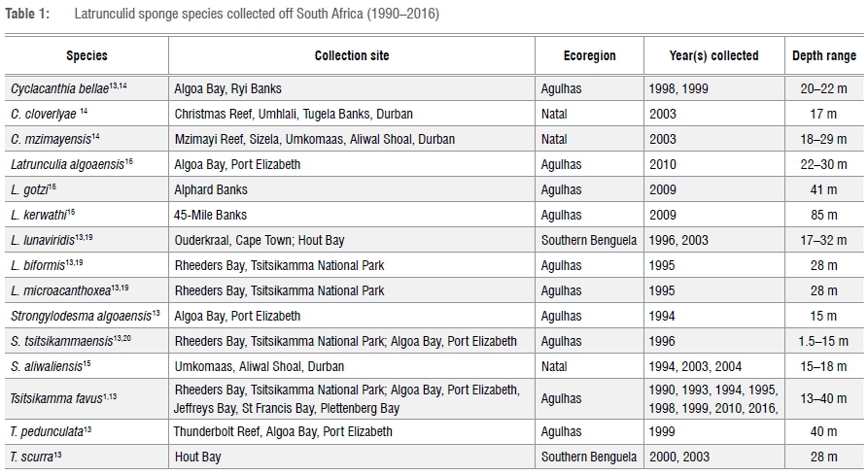Image resolution: width=868 pixels, height=475 pixels.
Task: Select the 85 m depth value
Action: 824,215
